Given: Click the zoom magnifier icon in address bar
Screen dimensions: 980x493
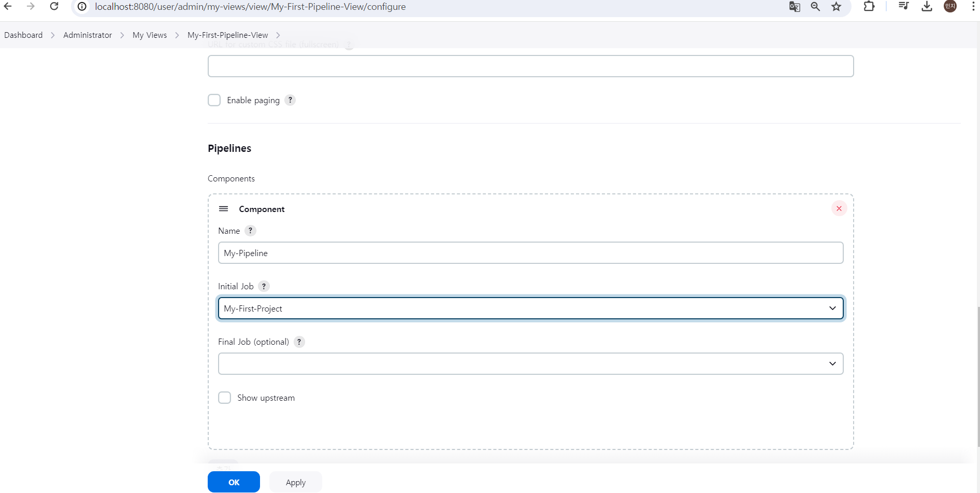Looking at the screenshot, I should [x=815, y=7].
